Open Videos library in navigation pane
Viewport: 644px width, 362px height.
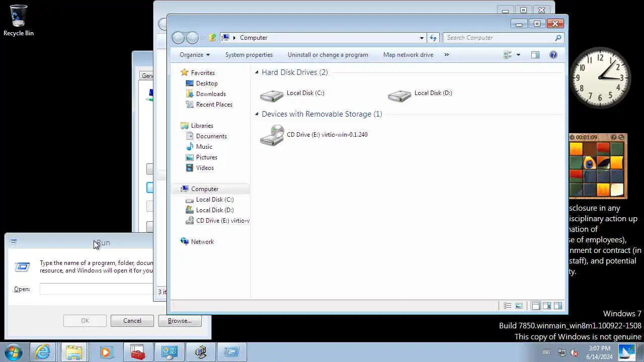point(205,168)
